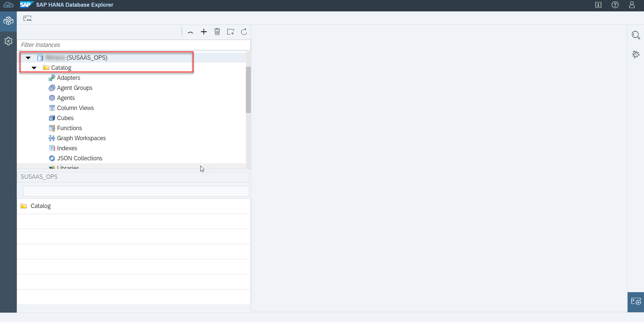Select the Database Explorer cubes sidebar icon
Image resolution: width=644 pixels, height=322 pixels.
coord(8,21)
